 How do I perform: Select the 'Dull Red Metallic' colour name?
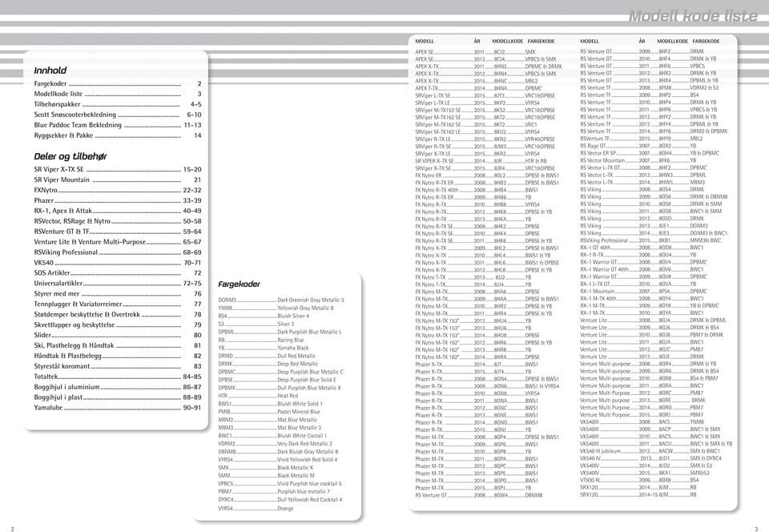tap(296, 356)
